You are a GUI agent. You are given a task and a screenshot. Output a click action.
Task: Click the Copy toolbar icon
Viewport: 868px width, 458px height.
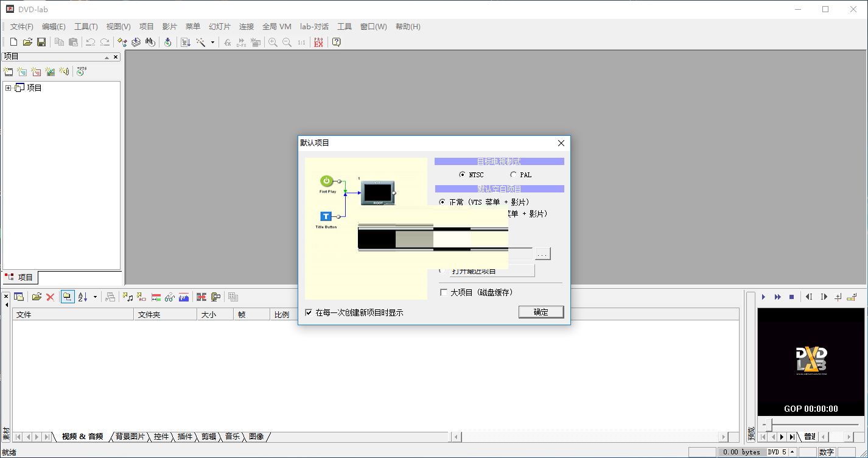tap(59, 42)
